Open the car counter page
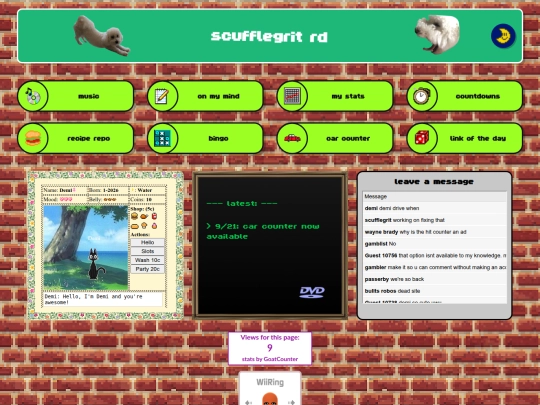 pos(335,138)
